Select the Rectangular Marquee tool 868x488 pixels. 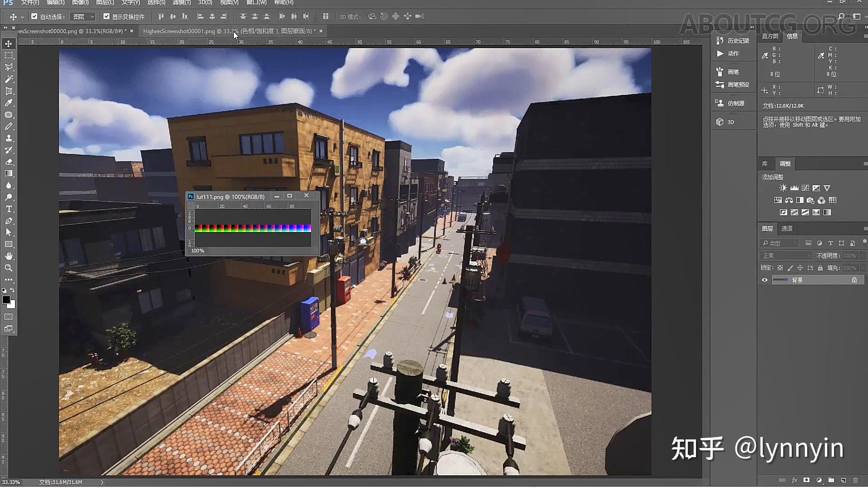pos(9,55)
